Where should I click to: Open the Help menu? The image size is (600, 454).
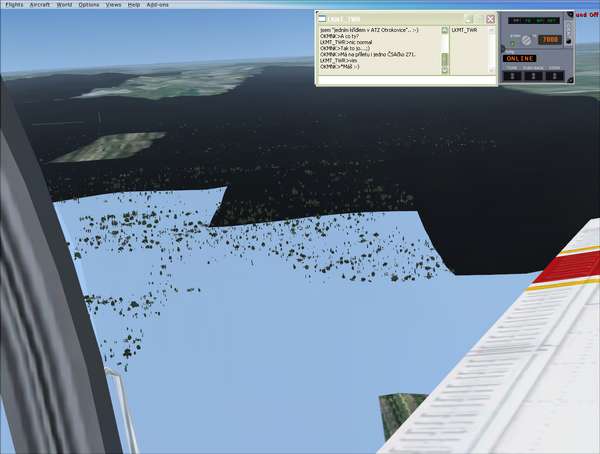134,5
